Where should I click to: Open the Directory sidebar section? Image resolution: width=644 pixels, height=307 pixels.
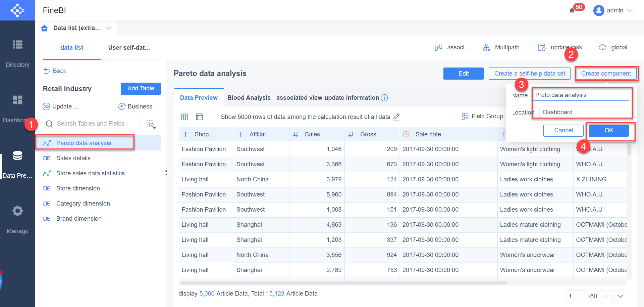click(17, 54)
